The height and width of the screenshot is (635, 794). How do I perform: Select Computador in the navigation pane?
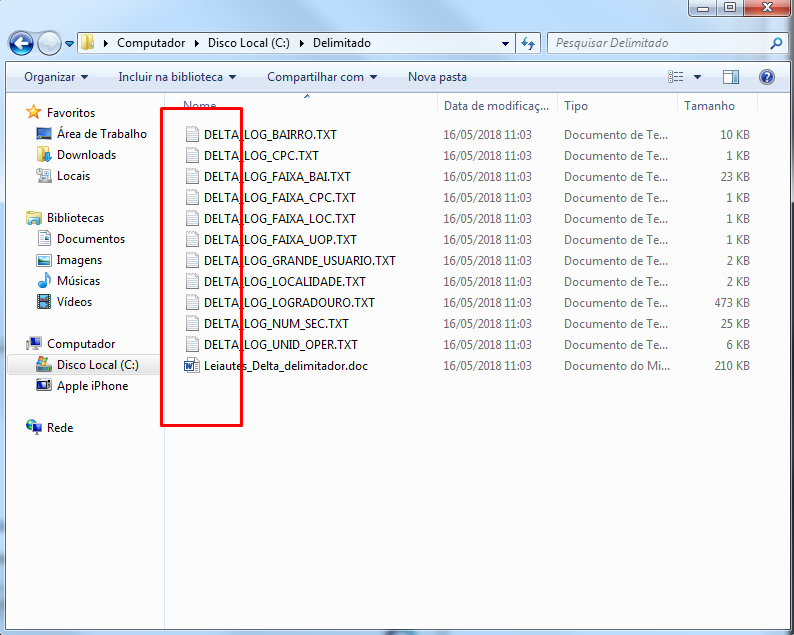(81, 344)
